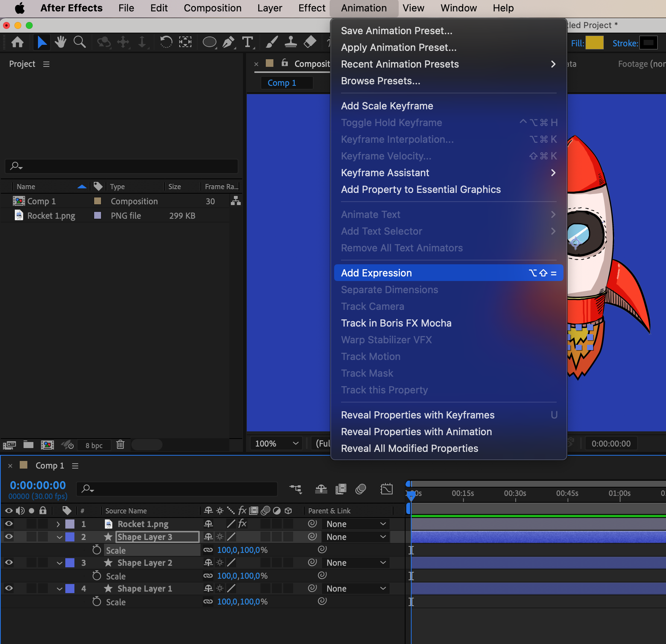Hide the Rocket 1.png layer

tap(9, 524)
